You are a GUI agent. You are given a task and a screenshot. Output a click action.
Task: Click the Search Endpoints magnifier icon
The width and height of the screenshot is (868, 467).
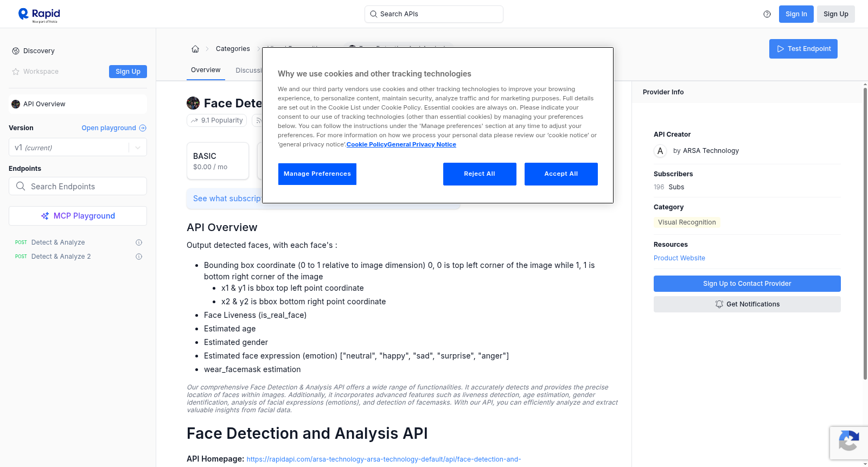21,186
